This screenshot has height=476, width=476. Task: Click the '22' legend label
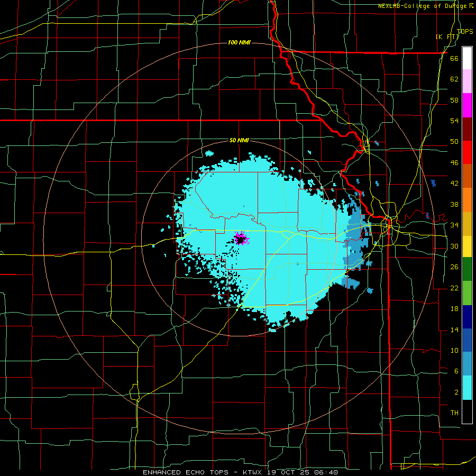click(x=454, y=288)
